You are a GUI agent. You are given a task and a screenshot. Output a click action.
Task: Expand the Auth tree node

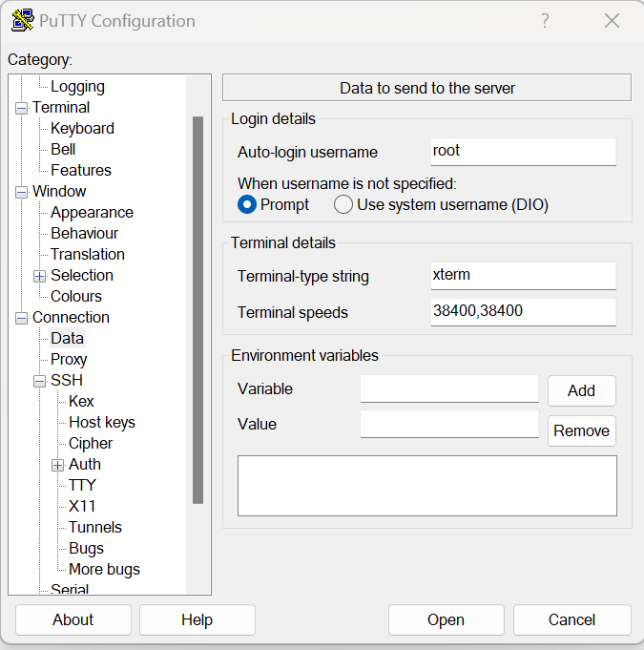coord(57,465)
